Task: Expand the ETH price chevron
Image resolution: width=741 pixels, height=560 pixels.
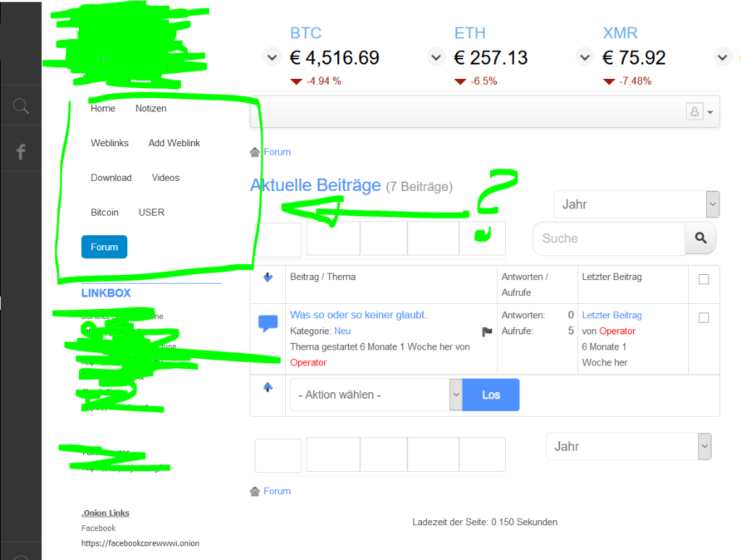Action: click(436, 57)
